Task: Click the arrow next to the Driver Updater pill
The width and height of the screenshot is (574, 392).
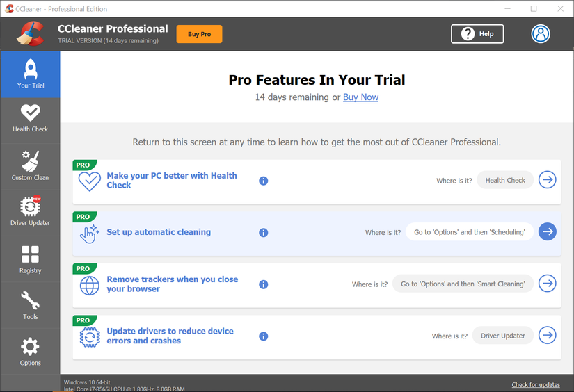Action: pyautogui.click(x=548, y=335)
